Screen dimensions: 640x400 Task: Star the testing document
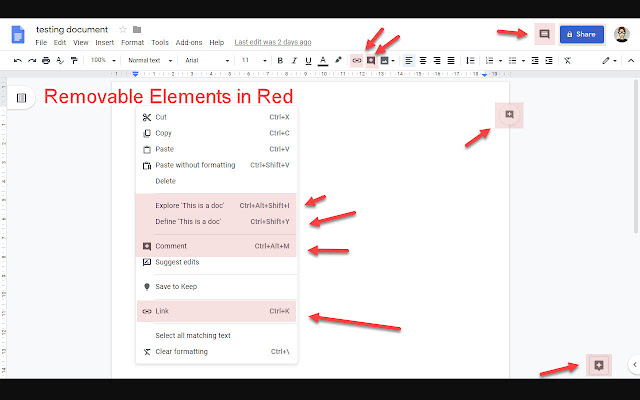point(122,29)
